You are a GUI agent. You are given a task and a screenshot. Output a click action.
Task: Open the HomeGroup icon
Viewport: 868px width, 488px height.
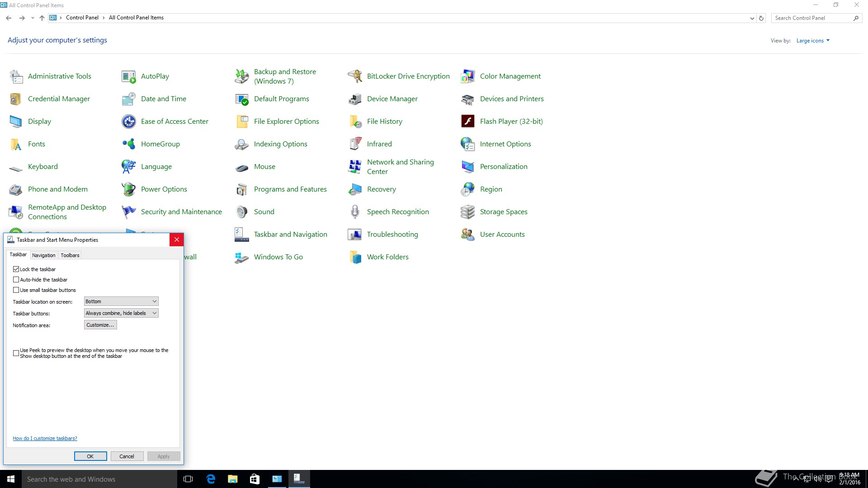tap(129, 144)
